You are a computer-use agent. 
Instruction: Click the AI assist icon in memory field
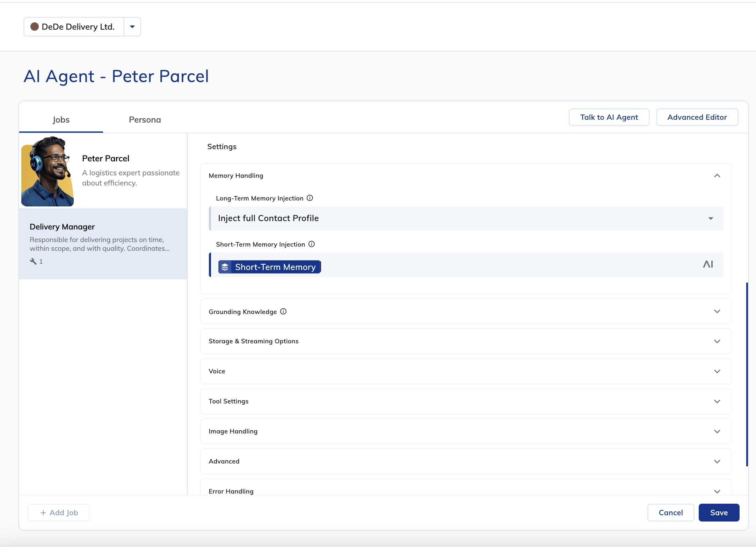708,264
